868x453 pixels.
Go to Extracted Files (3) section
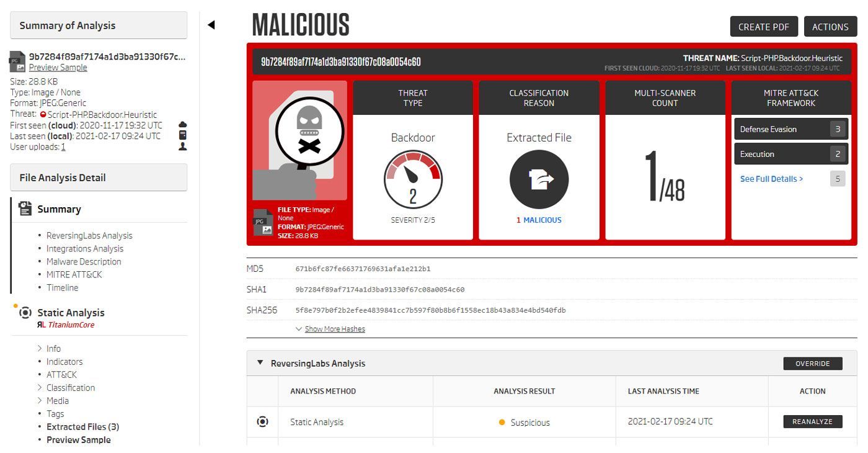pyautogui.click(x=82, y=427)
